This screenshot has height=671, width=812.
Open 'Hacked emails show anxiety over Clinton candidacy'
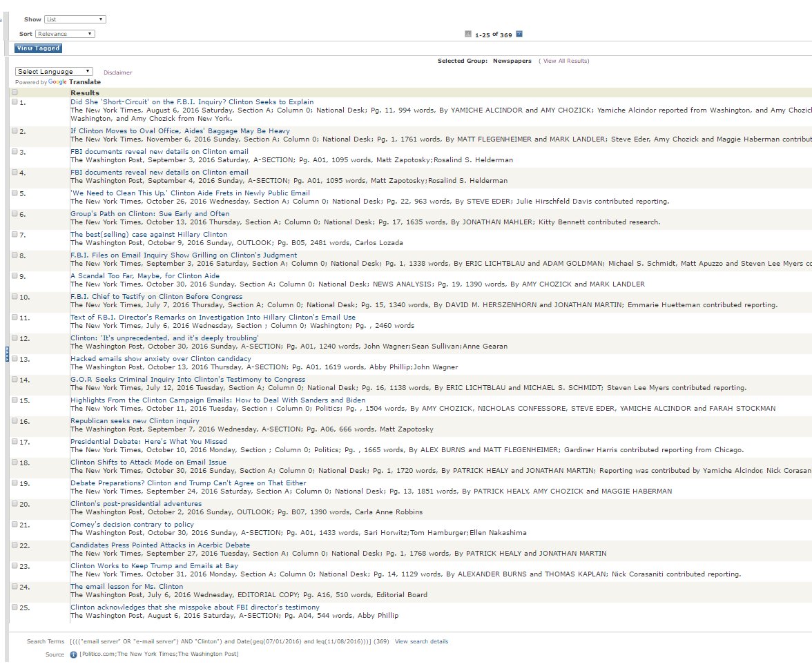click(160, 359)
